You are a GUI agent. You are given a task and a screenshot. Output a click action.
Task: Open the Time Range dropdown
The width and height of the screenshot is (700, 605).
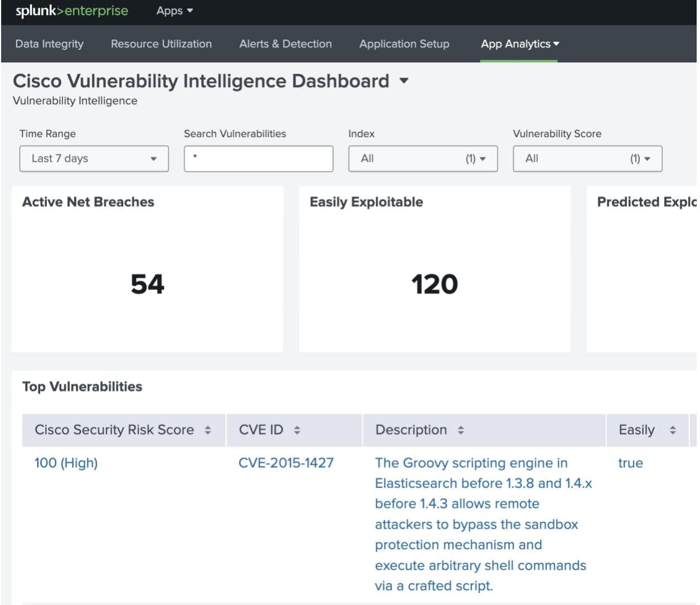94,158
